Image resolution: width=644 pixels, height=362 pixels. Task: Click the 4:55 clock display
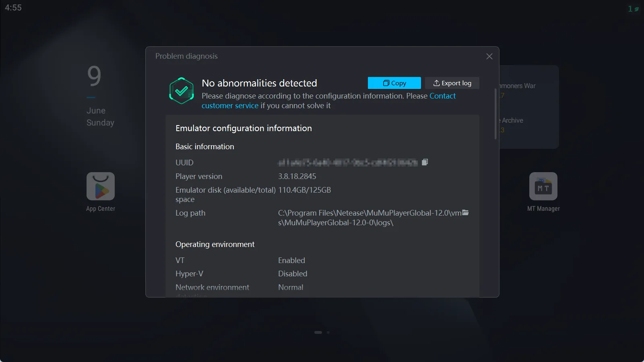(x=13, y=8)
